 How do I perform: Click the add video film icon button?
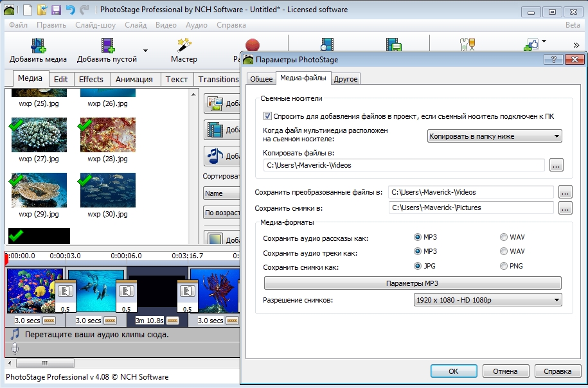[x=215, y=130]
